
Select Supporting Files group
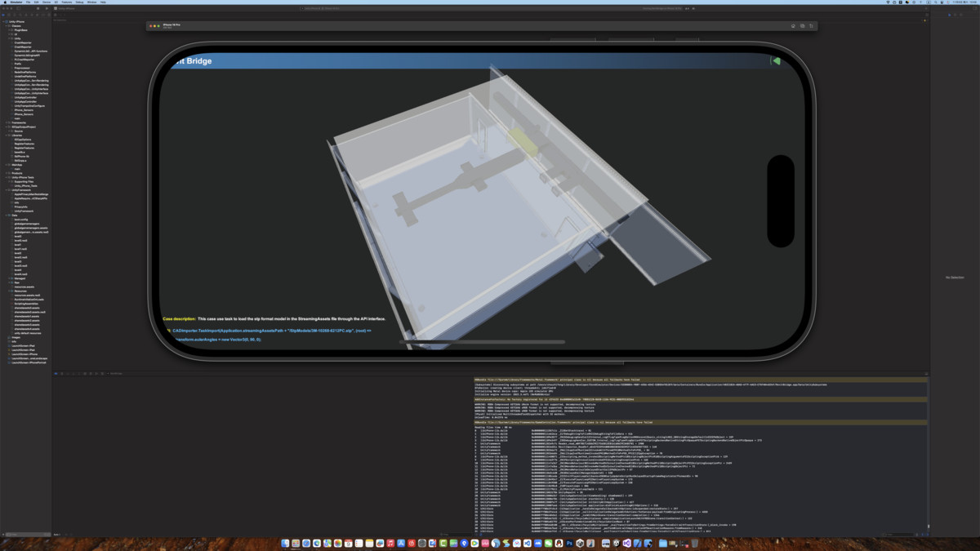tap(23, 181)
